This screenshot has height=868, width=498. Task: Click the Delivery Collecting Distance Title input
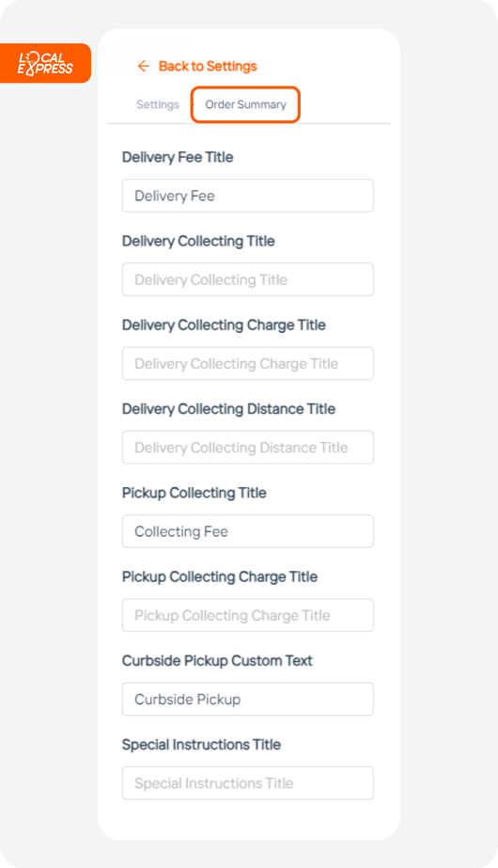point(248,448)
